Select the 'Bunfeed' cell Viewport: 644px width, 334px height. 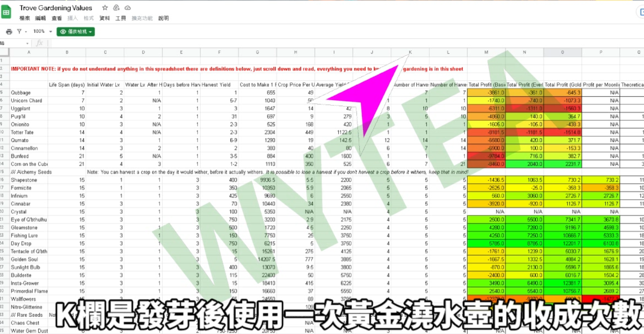(29, 156)
